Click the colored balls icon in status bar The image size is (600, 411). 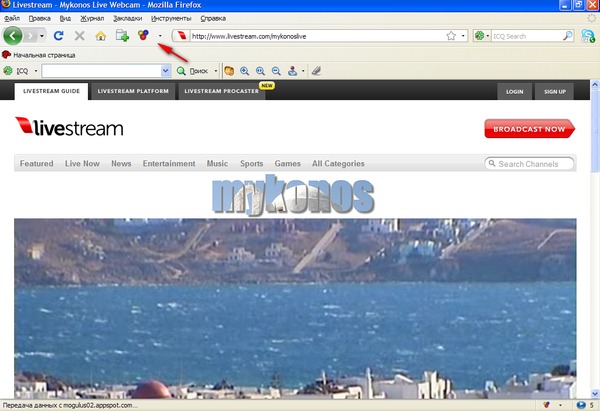click(x=546, y=405)
